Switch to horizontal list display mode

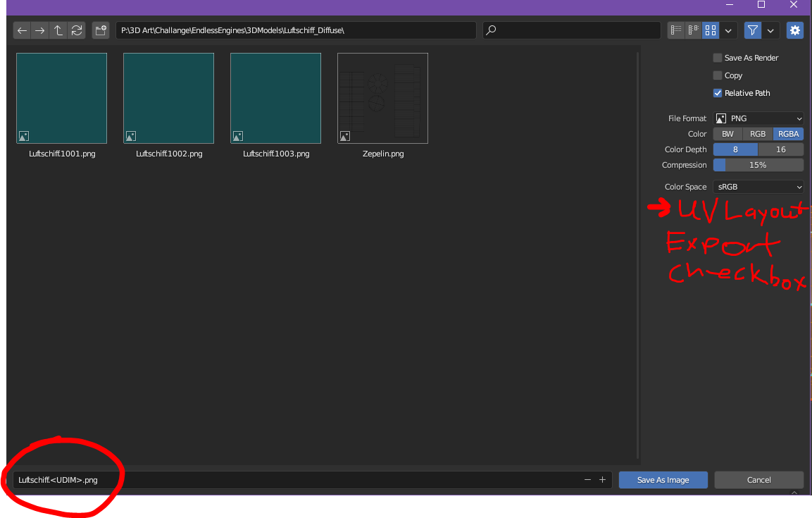point(694,30)
